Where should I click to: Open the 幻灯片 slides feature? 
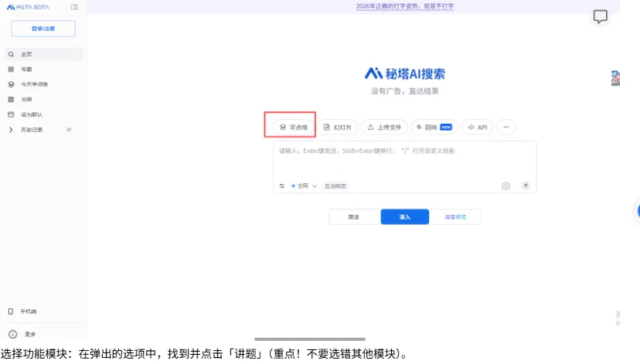tap(338, 128)
